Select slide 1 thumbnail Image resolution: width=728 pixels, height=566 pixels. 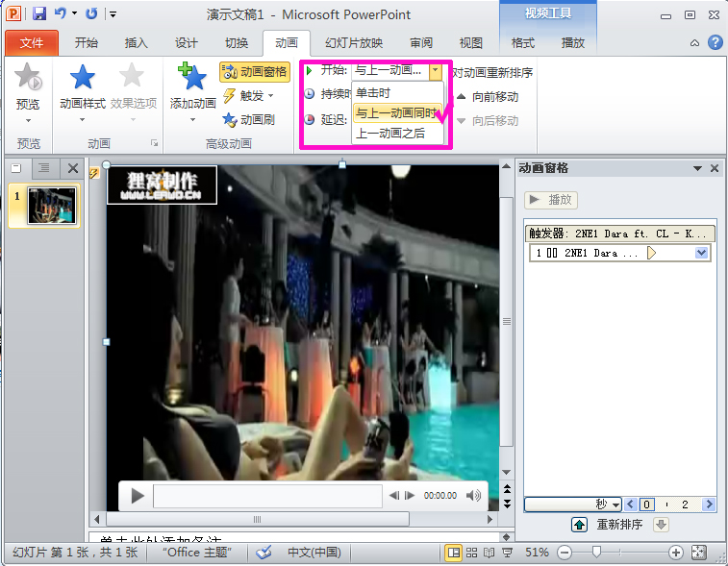pos(52,206)
